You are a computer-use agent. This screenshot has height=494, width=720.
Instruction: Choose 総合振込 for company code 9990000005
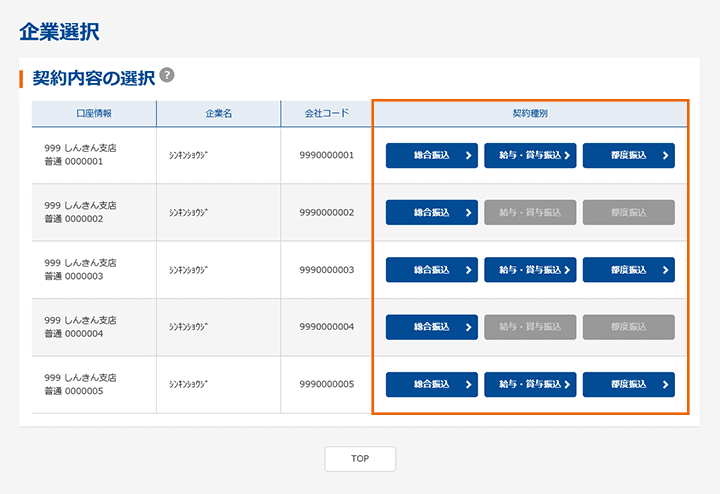tap(431, 384)
